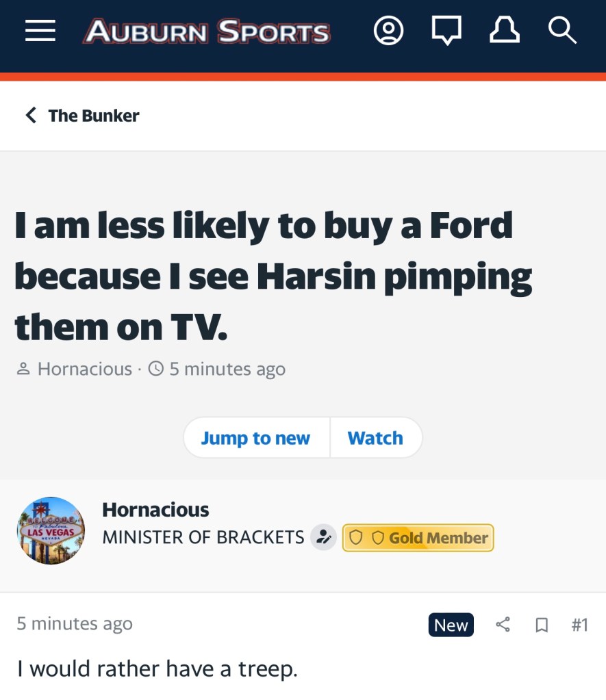Open post number #1 permalink
Image resolution: width=606 pixels, height=700 pixels.
(579, 625)
